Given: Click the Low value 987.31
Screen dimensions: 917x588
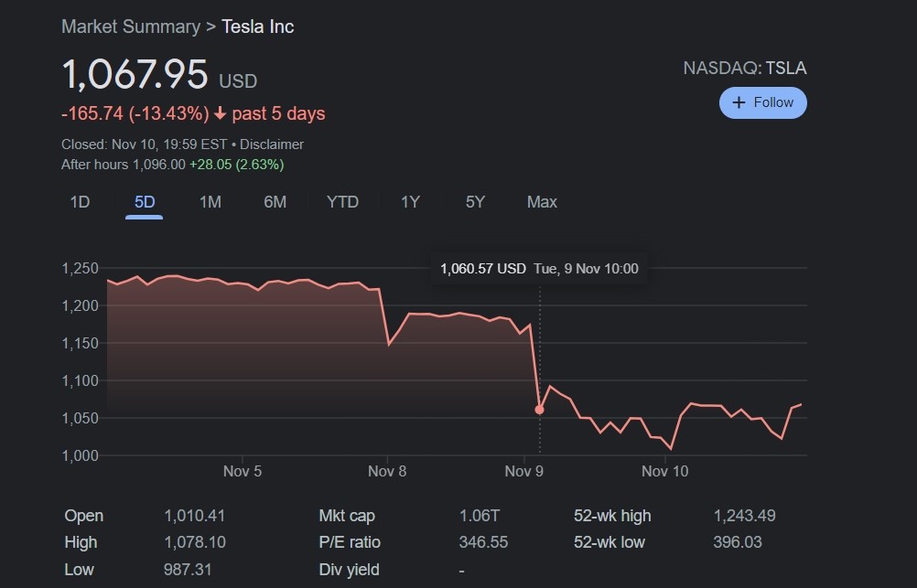Looking at the screenshot, I should point(188,570).
